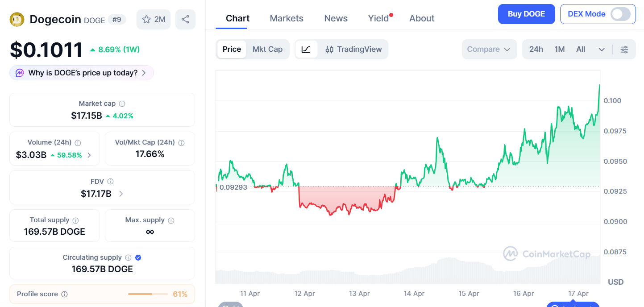
Task: Open the Yield tab
Action: 378,18
